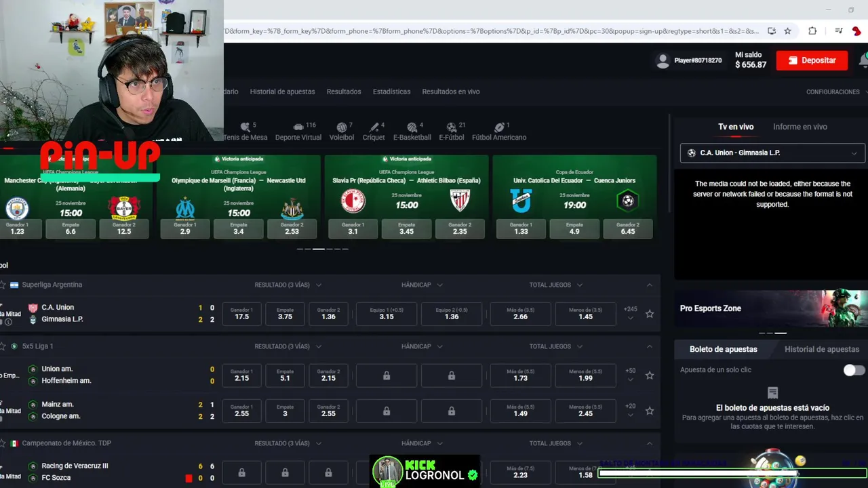Image resolution: width=868 pixels, height=488 pixels.
Task: Open the notifications bell icon
Action: tap(863, 60)
